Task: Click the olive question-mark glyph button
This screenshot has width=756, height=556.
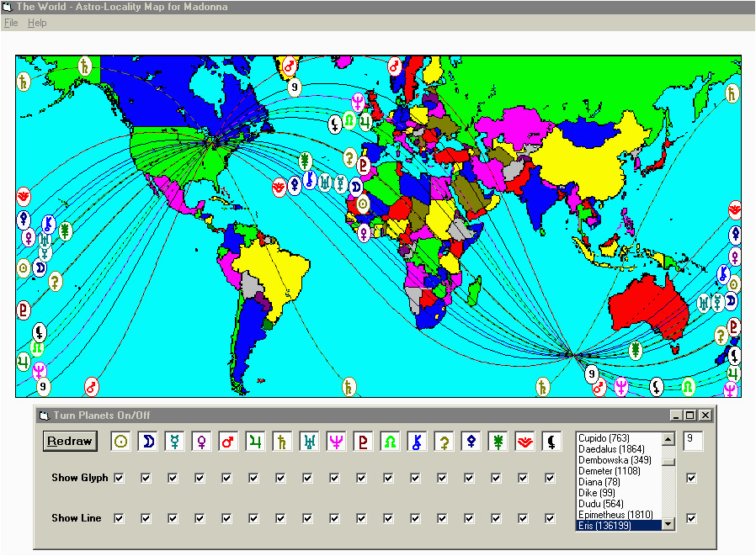Action: [444, 442]
